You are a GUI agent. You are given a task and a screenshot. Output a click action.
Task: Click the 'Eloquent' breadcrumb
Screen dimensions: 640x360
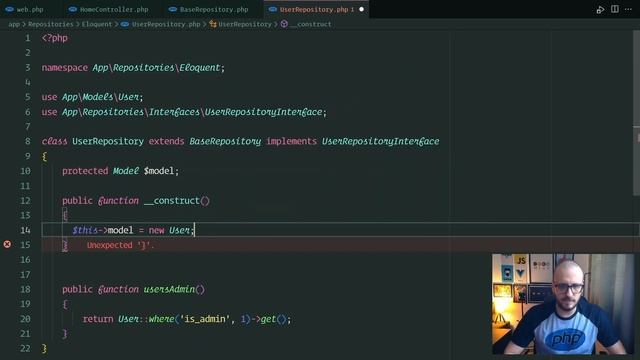tap(97, 24)
